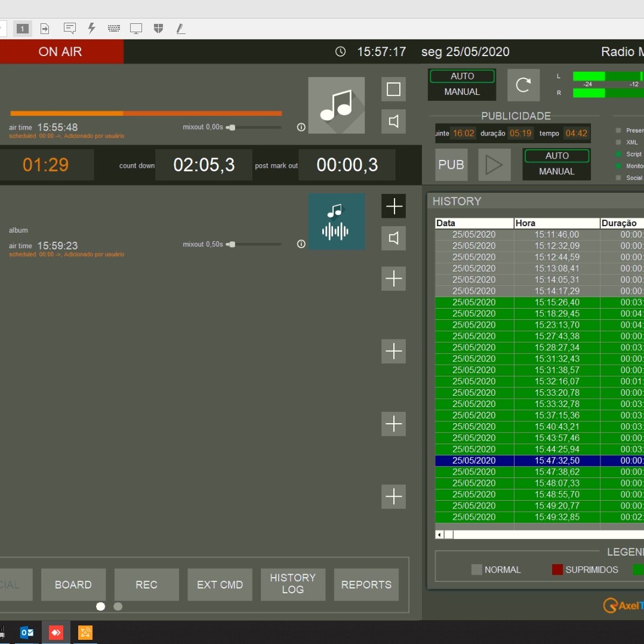Click the lightning bolt icon in the top toolbar
644x644 pixels.
pos(91,28)
